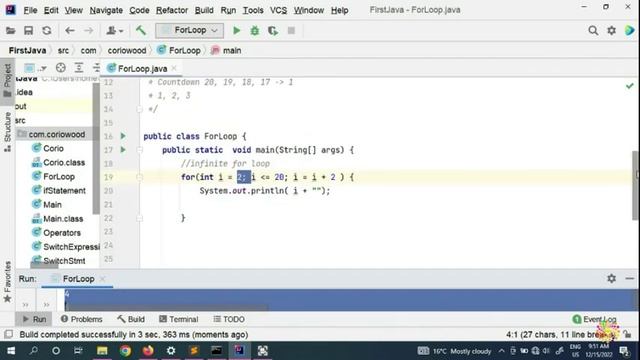The width and height of the screenshot is (640, 360).
Task: Open the Run menu
Action: [x=228, y=10]
